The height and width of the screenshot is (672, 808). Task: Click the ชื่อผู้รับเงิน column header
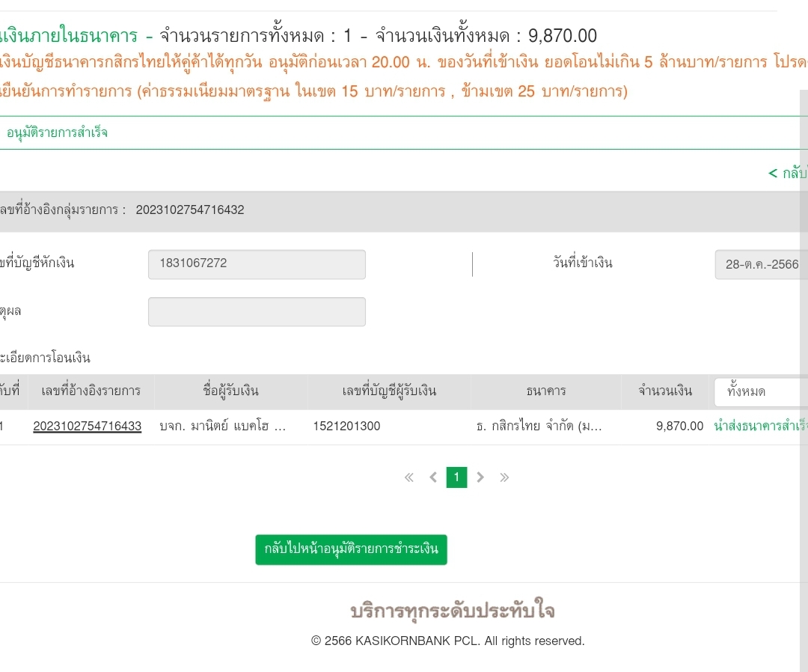pos(230,391)
